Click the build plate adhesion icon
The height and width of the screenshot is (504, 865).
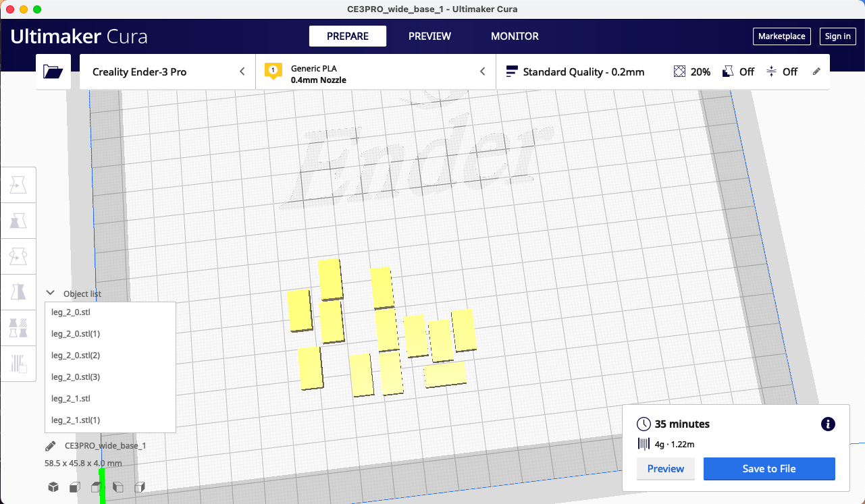pos(772,72)
